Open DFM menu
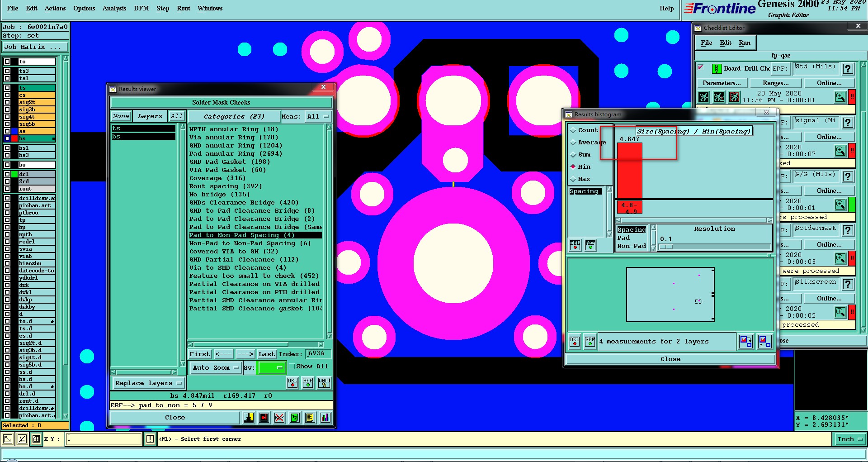This screenshot has height=462, width=868. click(x=142, y=8)
